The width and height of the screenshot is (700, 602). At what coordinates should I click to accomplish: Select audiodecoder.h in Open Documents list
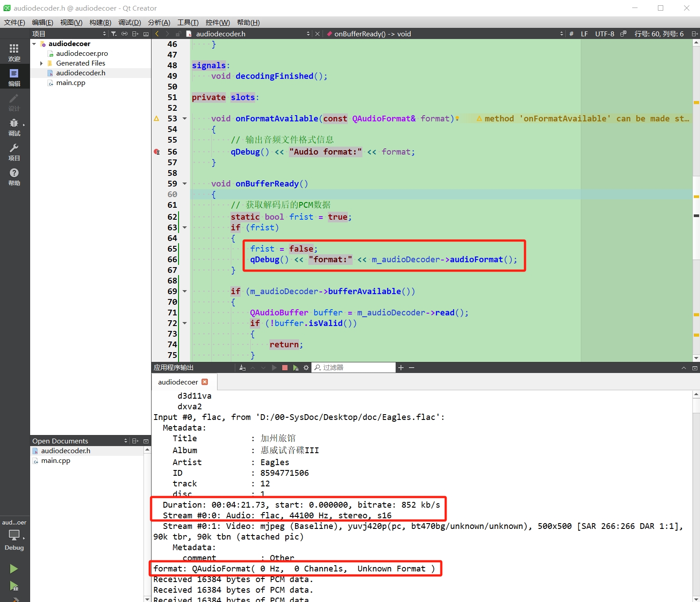pyautogui.click(x=66, y=451)
